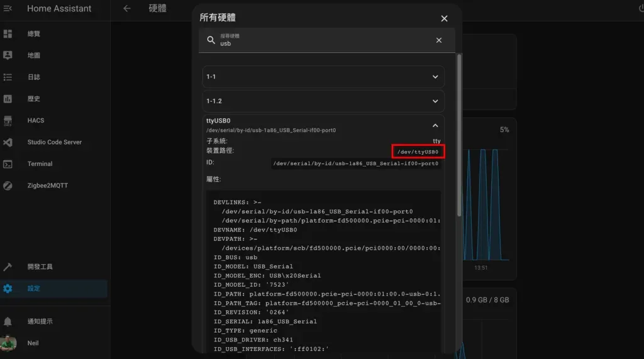Open the 日誌 logbook icon
644x359 pixels.
click(8, 77)
